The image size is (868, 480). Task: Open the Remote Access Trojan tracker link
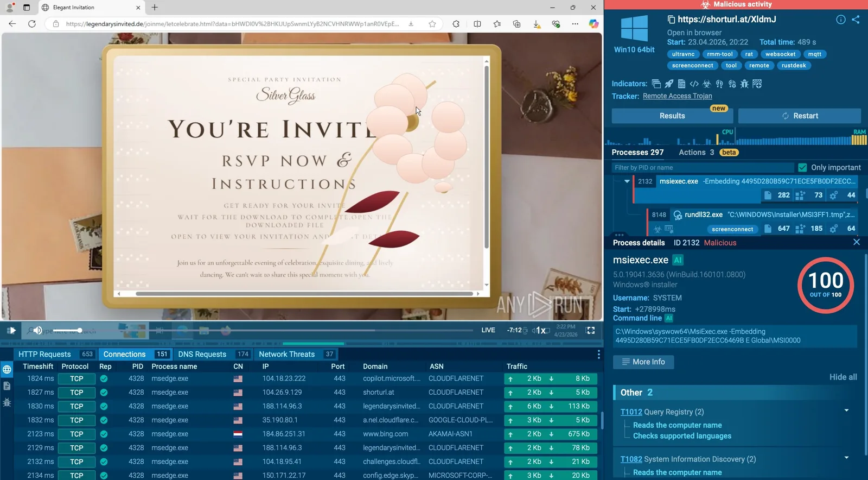coord(677,96)
